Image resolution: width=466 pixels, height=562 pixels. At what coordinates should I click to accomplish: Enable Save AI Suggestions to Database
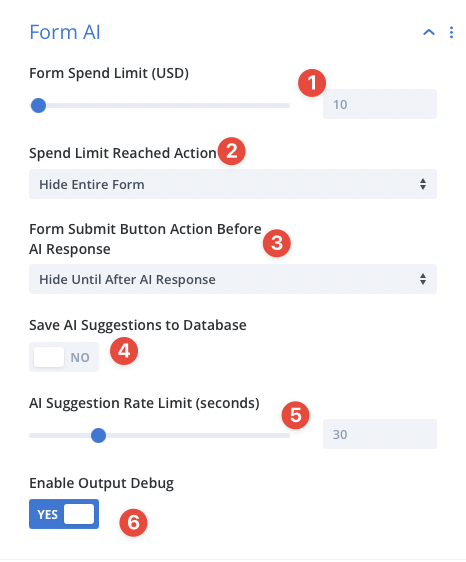click(x=64, y=357)
